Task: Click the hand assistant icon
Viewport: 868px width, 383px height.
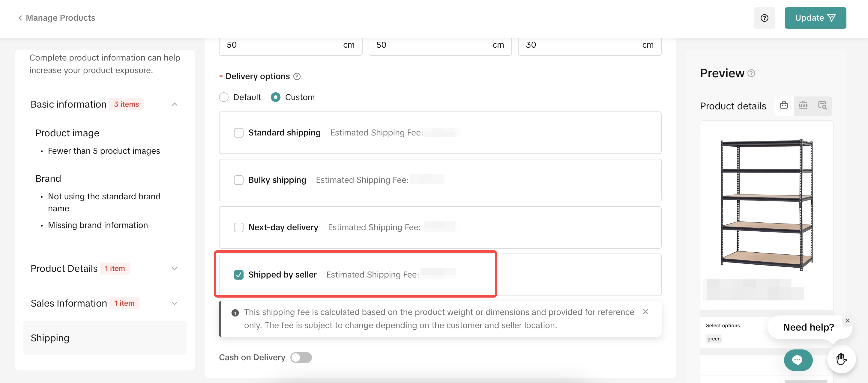Action: pyautogui.click(x=841, y=359)
